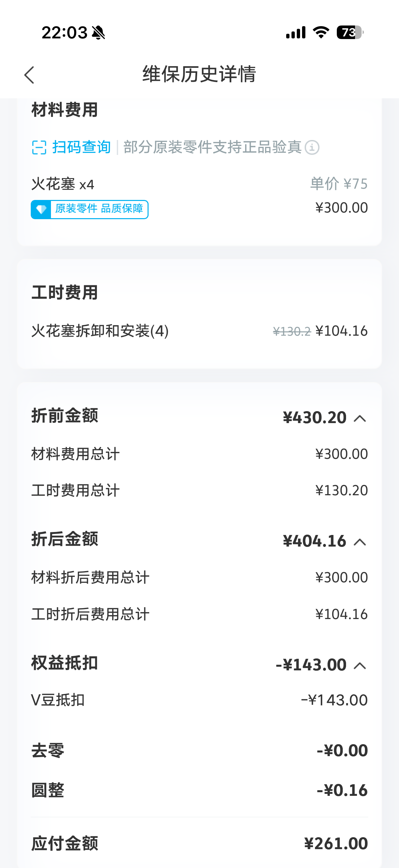Select the 火花塞拆卸和安装(4) labor item
This screenshot has height=868, width=399.
(x=100, y=331)
